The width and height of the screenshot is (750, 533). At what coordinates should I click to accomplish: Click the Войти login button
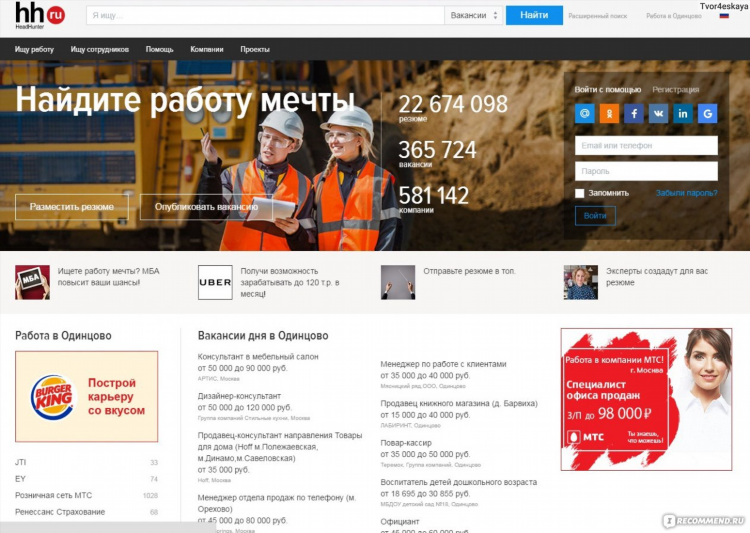[595, 216]
